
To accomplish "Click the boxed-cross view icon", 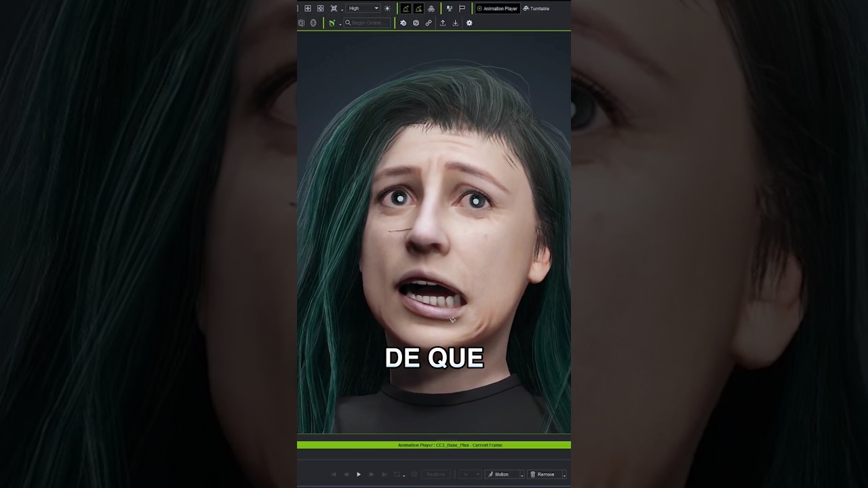I will [321, 8].
